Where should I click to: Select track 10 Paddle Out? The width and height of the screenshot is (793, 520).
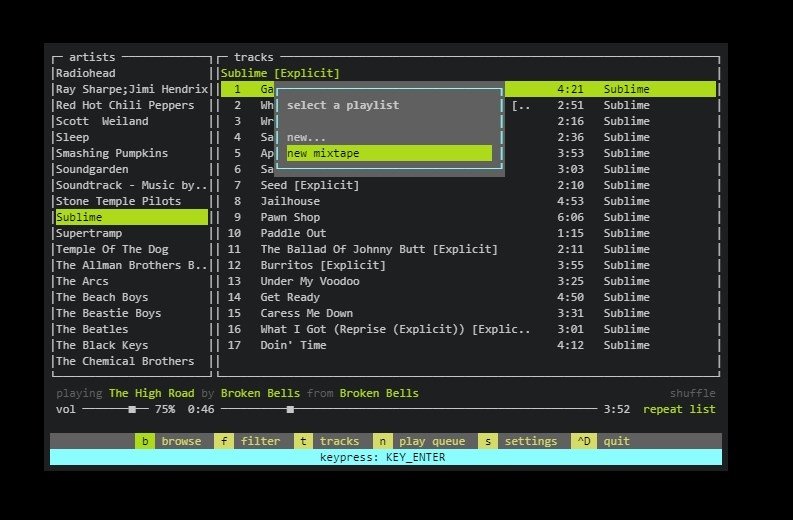[x=468, y=233]
